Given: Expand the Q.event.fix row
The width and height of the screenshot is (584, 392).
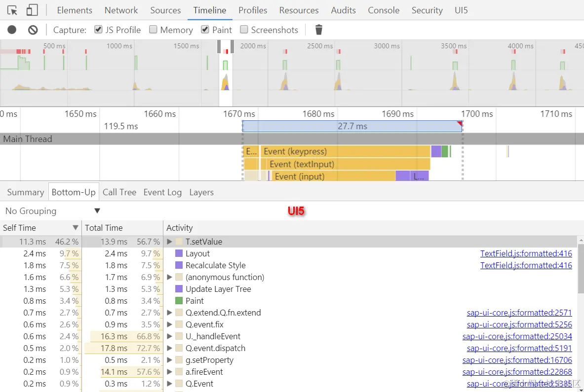Looking at the screenshot, I should tap(169, 324).
